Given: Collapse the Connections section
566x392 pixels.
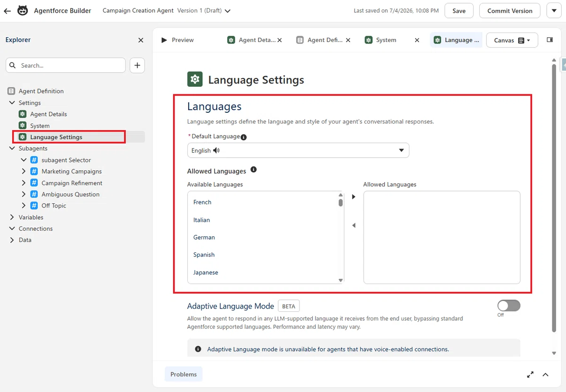Looking at the screenshot, I should (12, 228).
